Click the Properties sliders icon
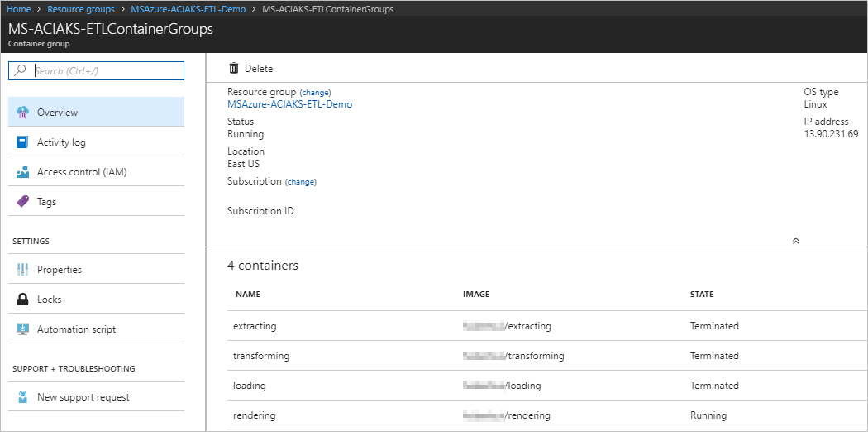This screenshot has height=432, width=868. (x=23, y=270)
